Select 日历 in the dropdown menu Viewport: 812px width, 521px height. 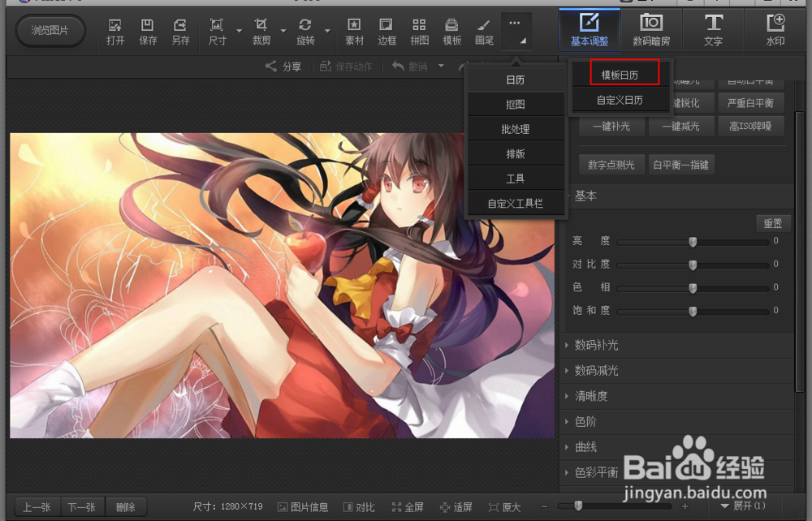click(x=516, y=80)
